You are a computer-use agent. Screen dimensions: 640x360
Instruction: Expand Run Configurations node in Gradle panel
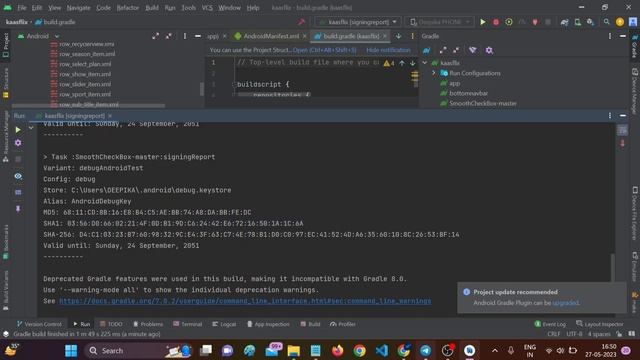(433, 73)
